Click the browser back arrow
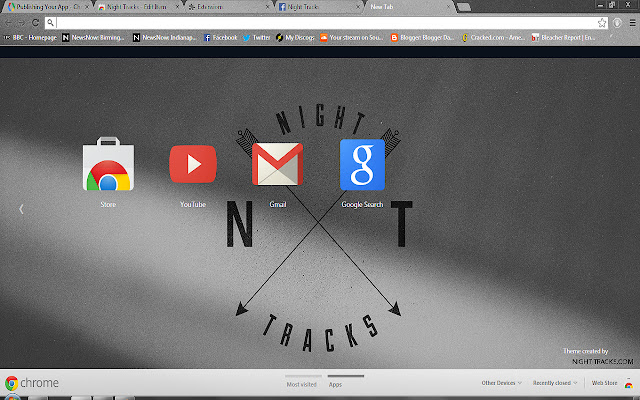Viewport: 640px width, 400px height. (8, 23)
